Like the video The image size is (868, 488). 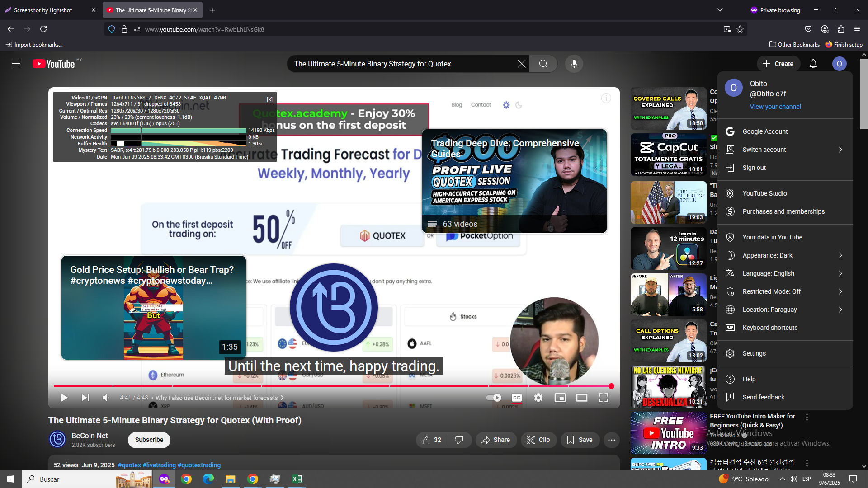click(x=431, y=440)
